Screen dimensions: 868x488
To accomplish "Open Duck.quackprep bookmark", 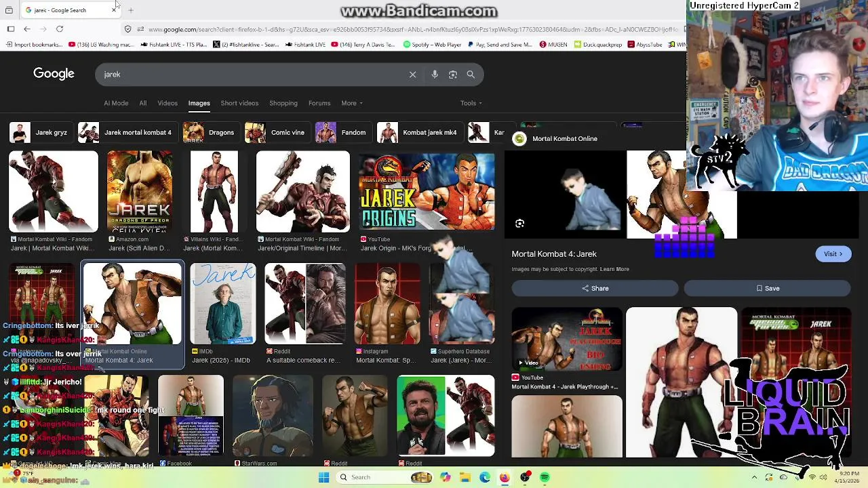I will click(598, 45).
